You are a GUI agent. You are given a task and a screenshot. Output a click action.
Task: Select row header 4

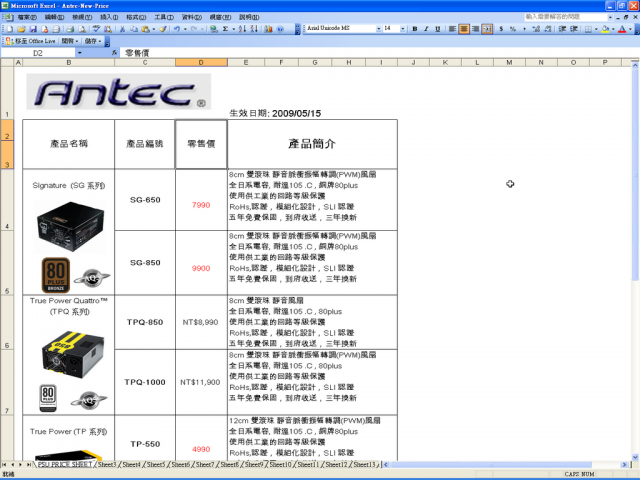pyautogui.click(x=7, y=200)
